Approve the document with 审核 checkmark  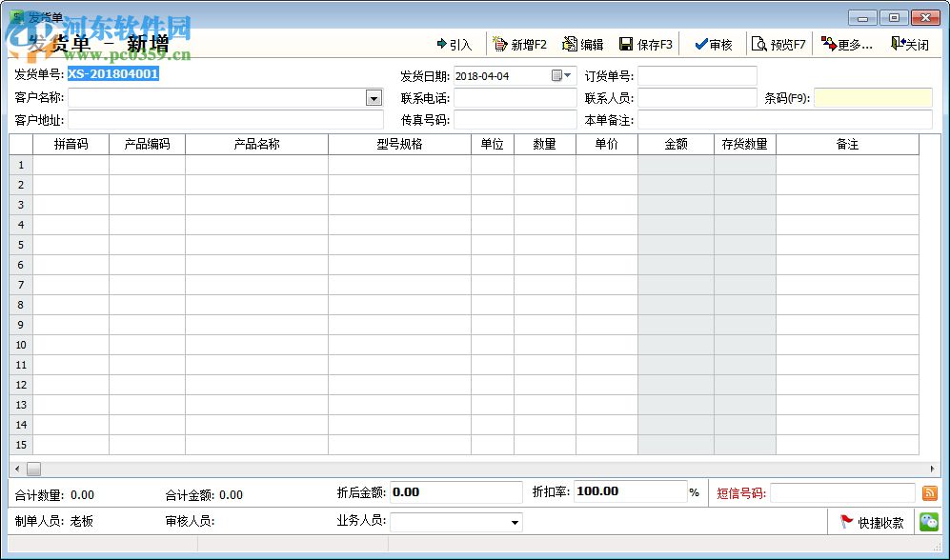(x=713, y=44)
